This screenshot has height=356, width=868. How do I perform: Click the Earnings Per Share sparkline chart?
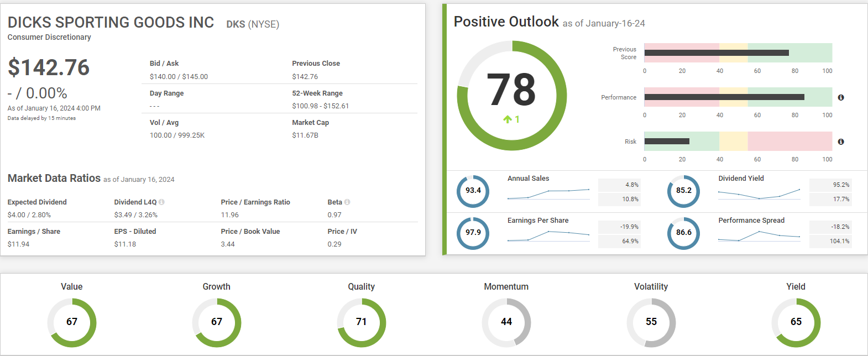548,236
